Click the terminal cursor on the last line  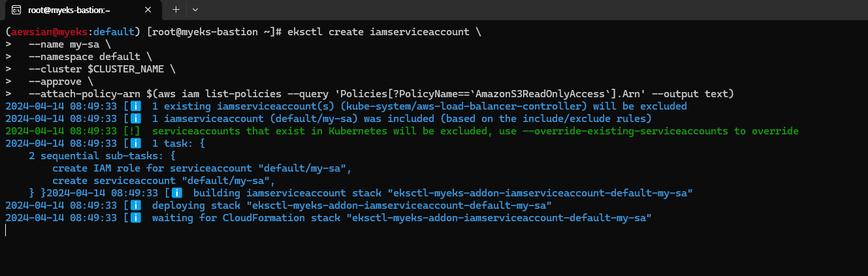tap(6, 230)
